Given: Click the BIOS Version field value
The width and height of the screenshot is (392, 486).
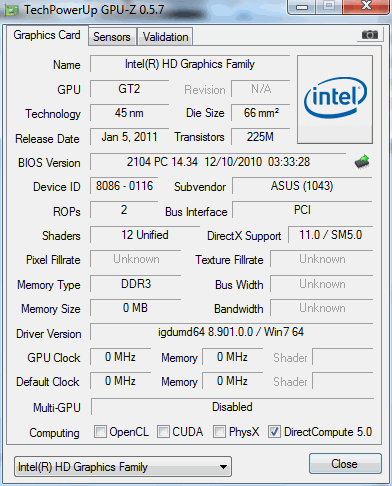Looking at the screenshot, I should pos(218,162).
